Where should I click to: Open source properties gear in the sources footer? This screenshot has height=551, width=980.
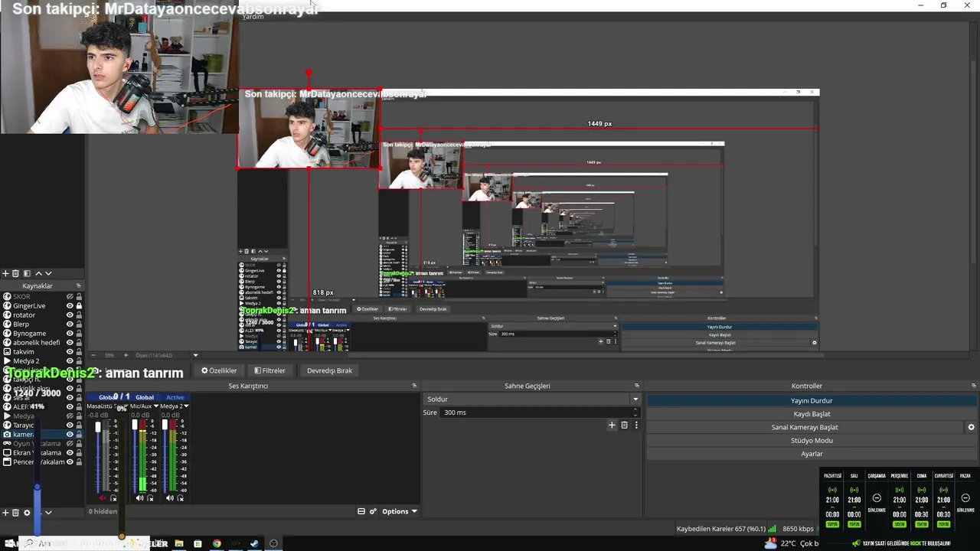click(x=27, y=513)
